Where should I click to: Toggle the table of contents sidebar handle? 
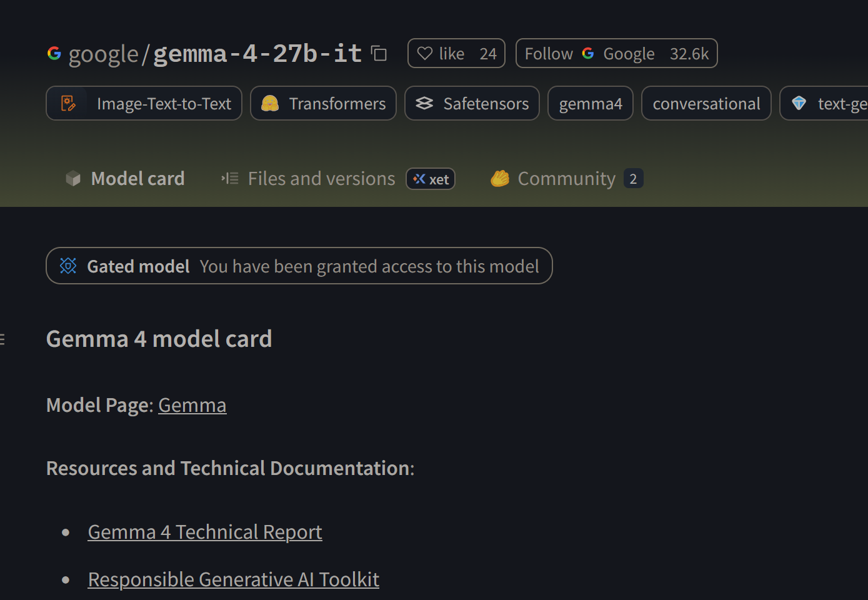click(x=2, y=339)
